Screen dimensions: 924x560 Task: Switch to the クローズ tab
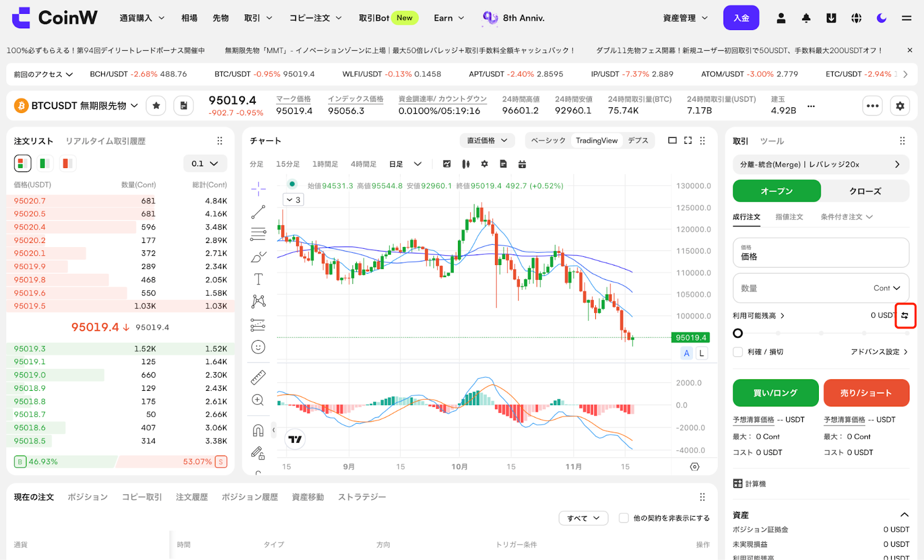[865, 191]
